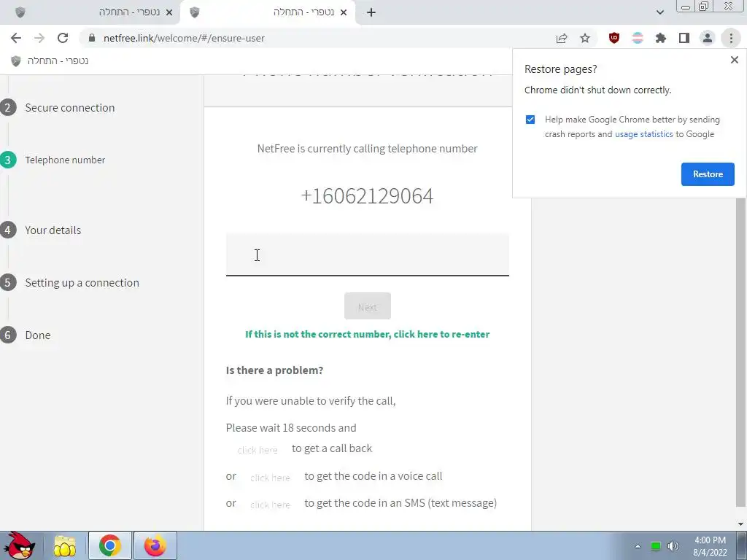Image resolution: width=747 pixels, height=560 pixels.
Task: Open the Chrome profile avatar
Action: click(708, 38)
